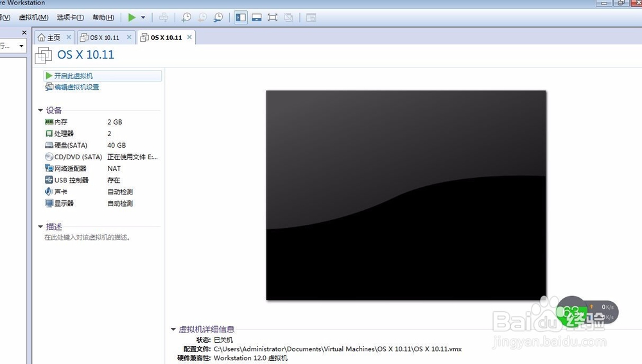Viewport: 642px width, 364px height.
Task: Click the 声卡 sound card icon
Action: (x=49, y=191)
